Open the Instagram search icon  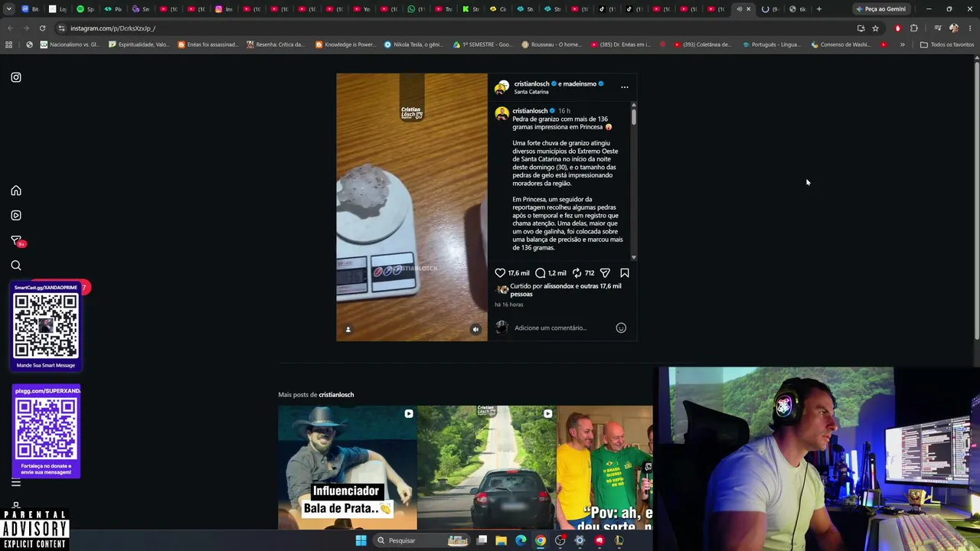coord(16,266)
